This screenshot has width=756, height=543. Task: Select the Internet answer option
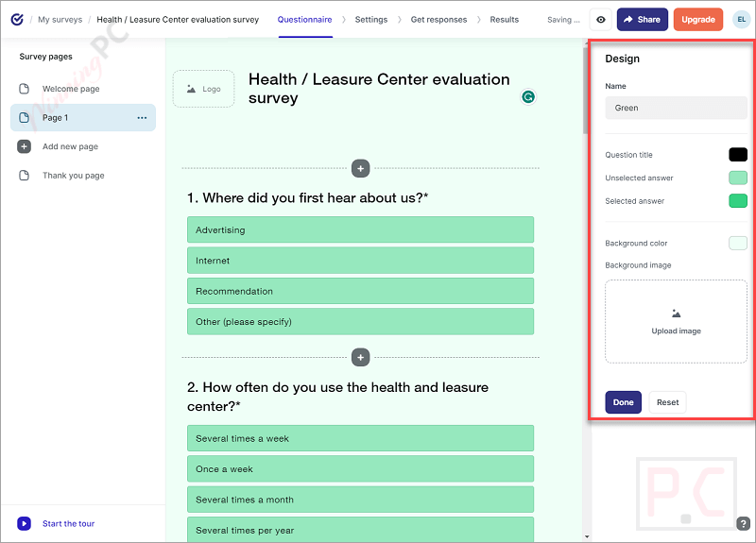pos(361,261)
